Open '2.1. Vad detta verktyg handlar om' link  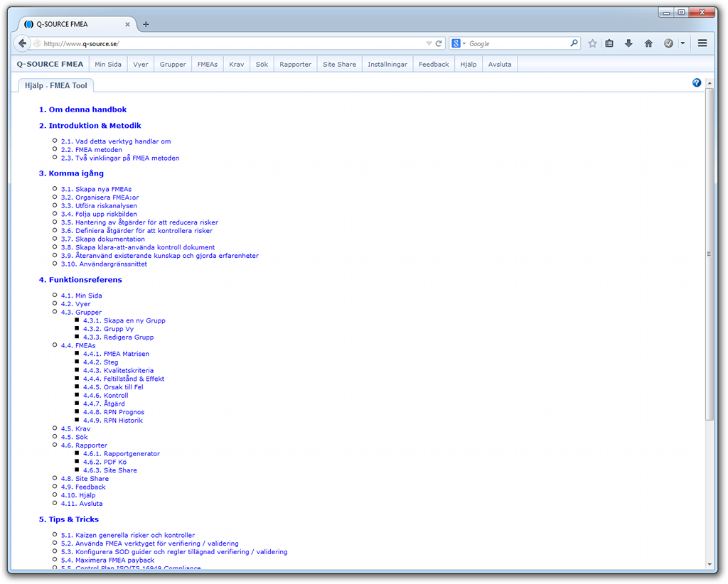pyautogui.click(x=116, y=141)
